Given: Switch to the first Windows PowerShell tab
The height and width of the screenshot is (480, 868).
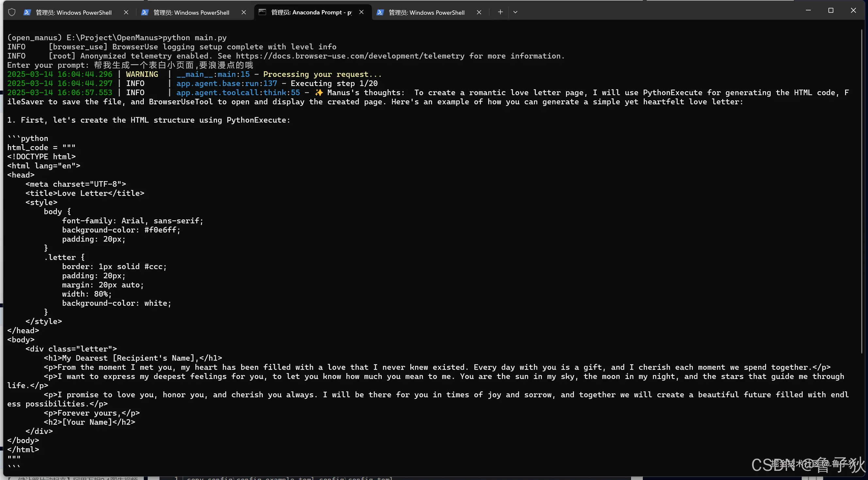Looking at the screenshot, I should click(74, 12).
